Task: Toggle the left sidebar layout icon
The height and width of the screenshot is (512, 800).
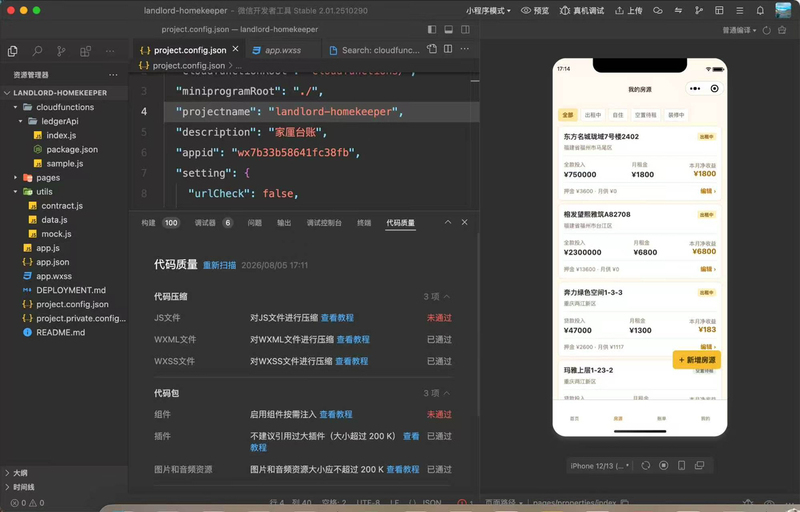Action: pyautogui.click(x=432, y=30)
